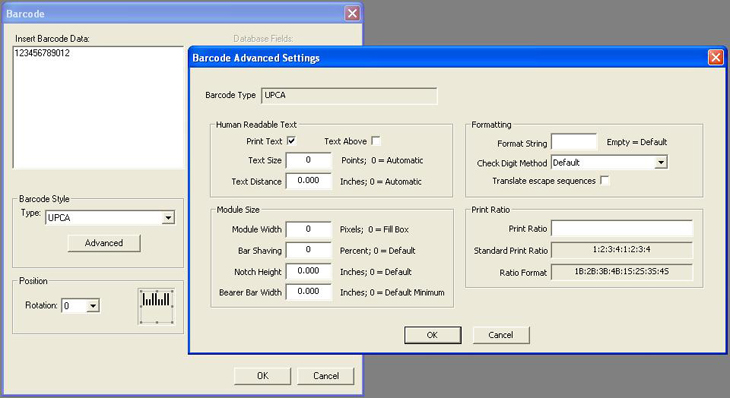Click the 'Pixels; 0 = Fill Box' hint text
The height and width of the screenshot is (398, 730).
[374, 229]
